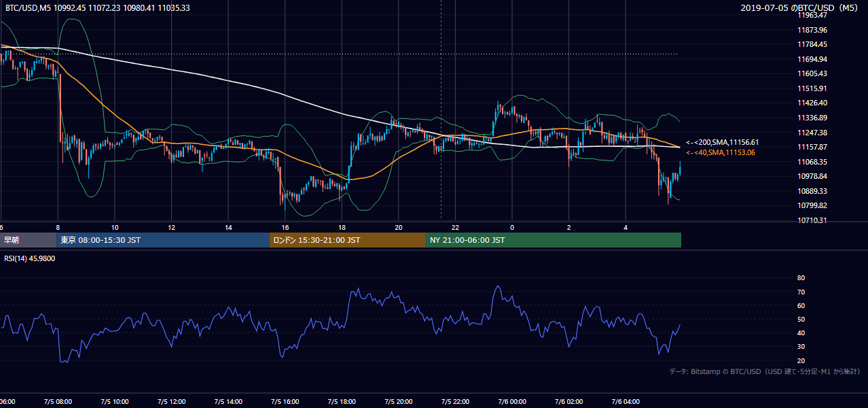Click the NY 21:00-06:00 JST session bar
The height and width of the screenshot is (408, 868).
pos(554,240)
